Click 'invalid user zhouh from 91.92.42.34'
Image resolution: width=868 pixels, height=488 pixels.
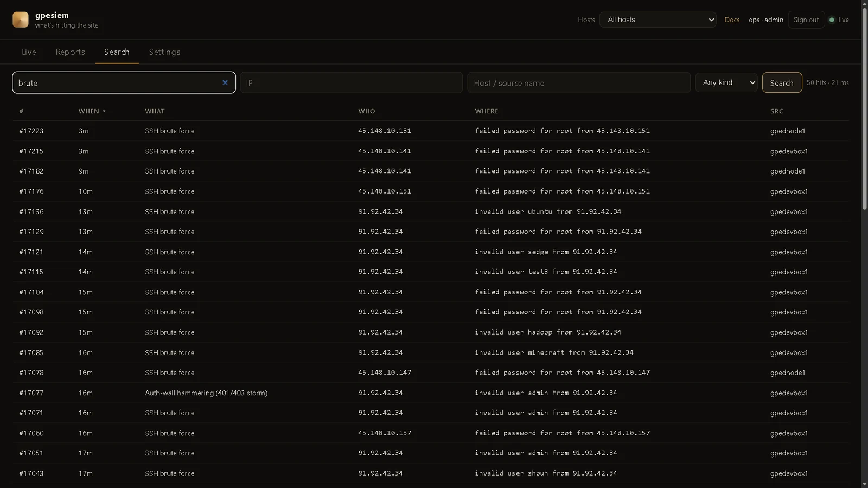pos(546,473)
